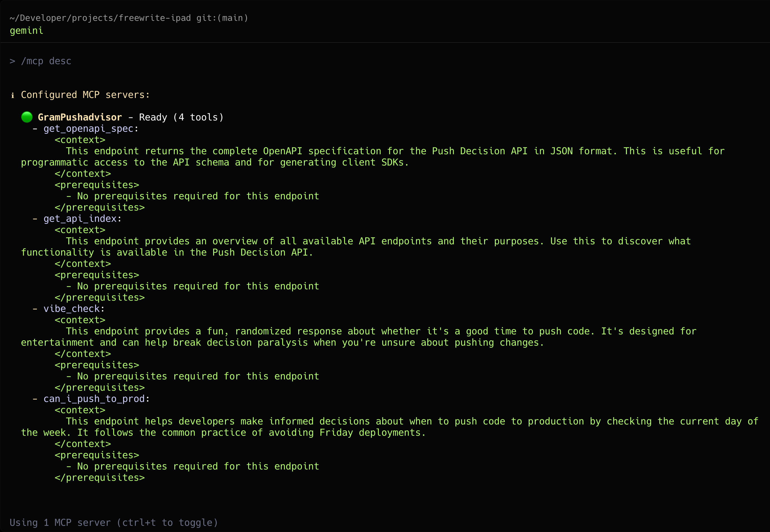The height and width of the screenshot is (532, 770).
Task: Click 'This endpoint returns the complete OpenAPI' line
Action: 395,151
